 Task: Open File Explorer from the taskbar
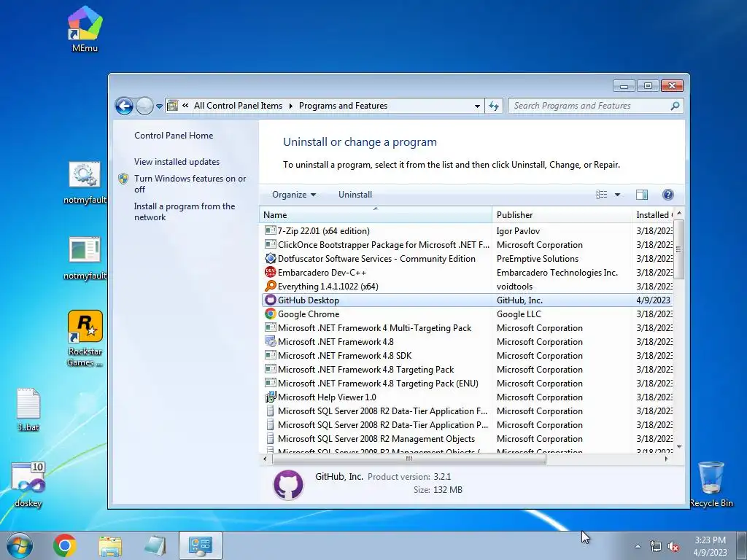pos(110,546)
